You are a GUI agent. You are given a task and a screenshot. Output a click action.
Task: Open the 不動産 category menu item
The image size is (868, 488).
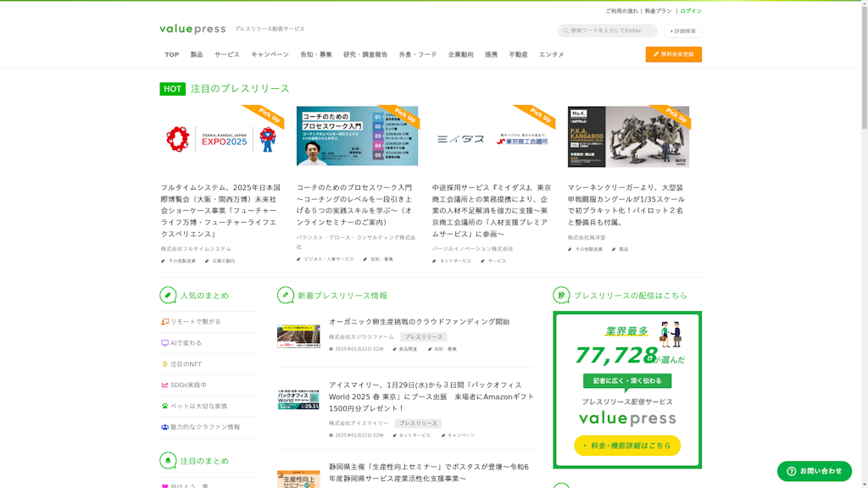pos(518,54)
